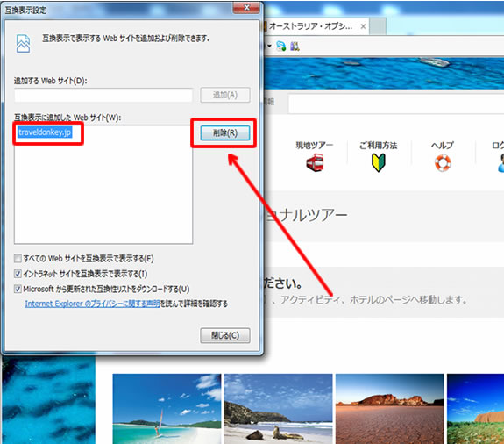Click the toolbar icon right of Skype

tap(295, 47)
